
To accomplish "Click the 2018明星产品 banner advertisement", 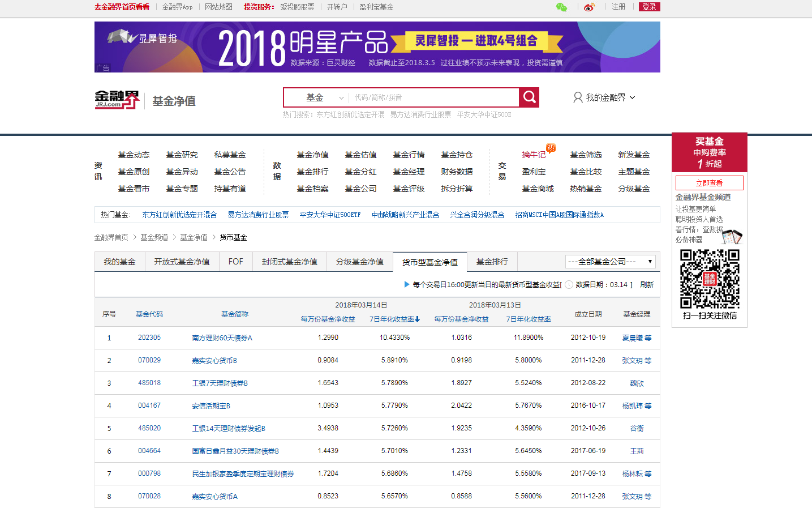I will [377, 47].
